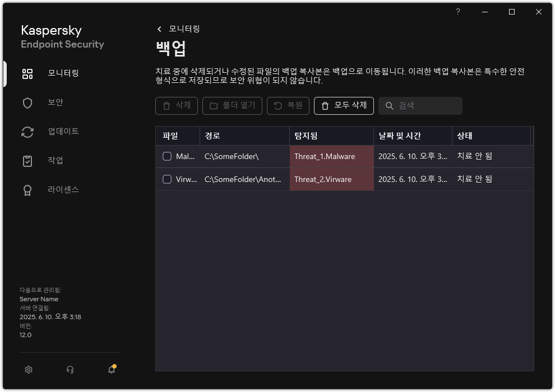555x392 pixels.
Task: Click the help question mark icon
Action: (x=457, y=11)
